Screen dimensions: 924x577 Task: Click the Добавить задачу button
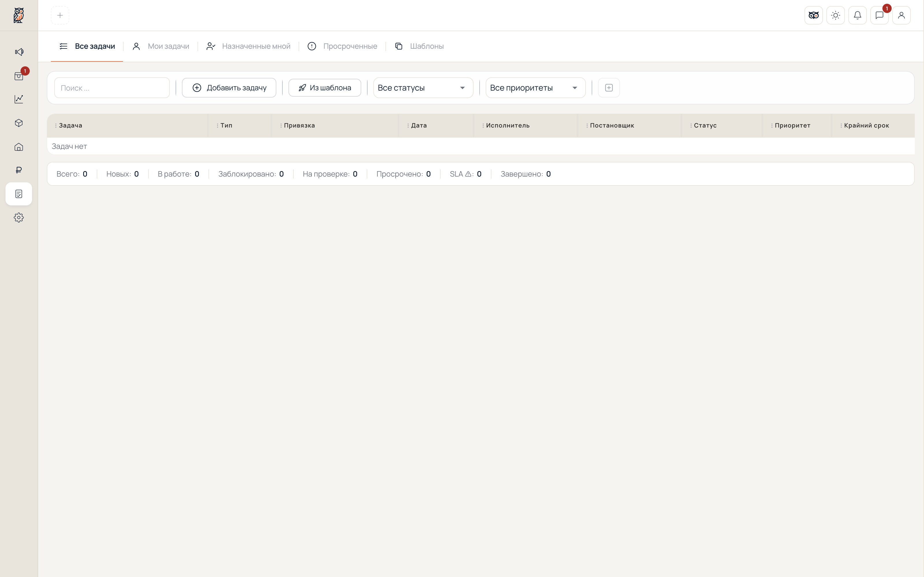pyautogui.click(x=229, y=88)
